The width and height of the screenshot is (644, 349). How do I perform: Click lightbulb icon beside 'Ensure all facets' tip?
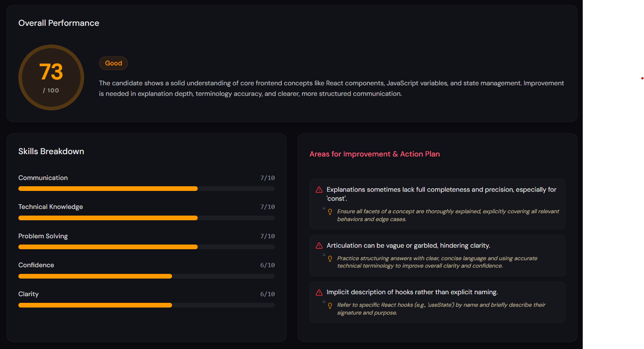330,212
